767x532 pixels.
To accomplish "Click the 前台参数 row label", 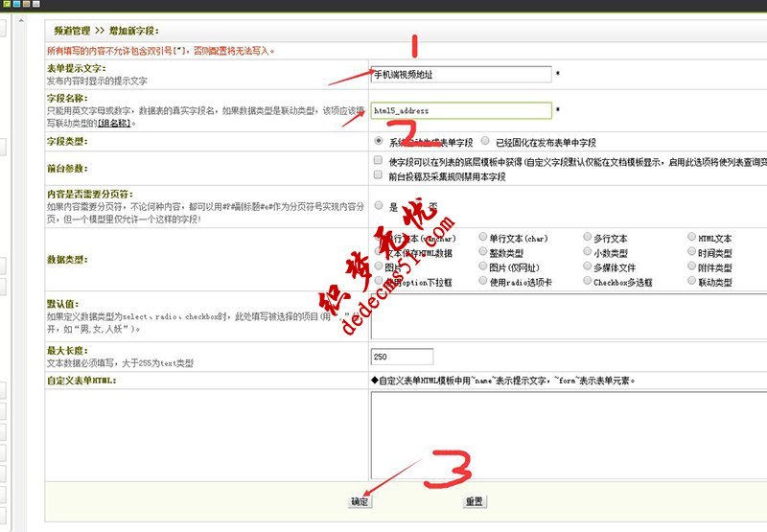I will point(67,168).
